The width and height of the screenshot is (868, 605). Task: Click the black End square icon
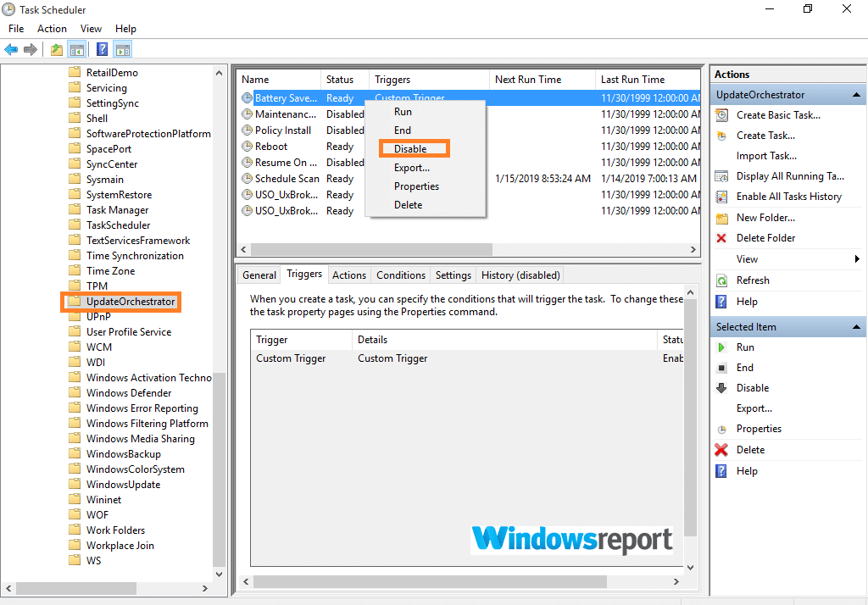721,368
